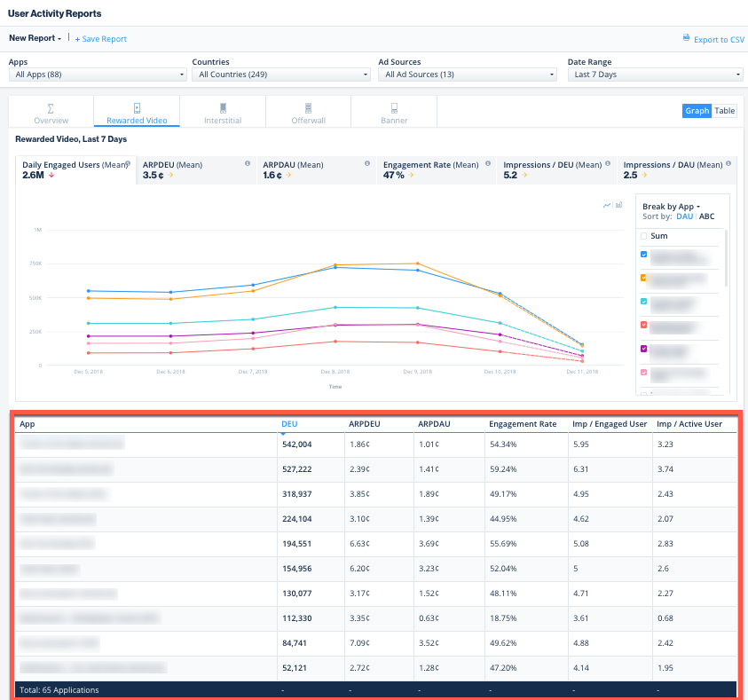Click the DEU value 527,222
The height and width of the screenshot is (700, 748).
click(296, 469)
